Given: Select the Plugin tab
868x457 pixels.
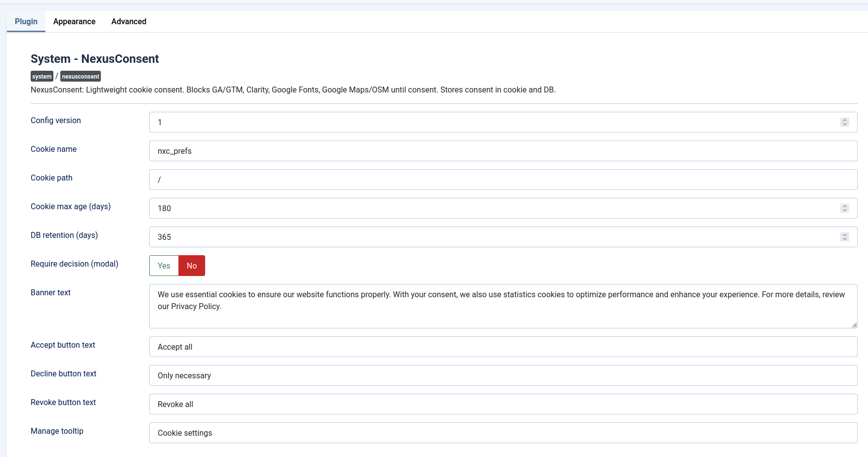Looking at the screenshot, I should [26, 21].
